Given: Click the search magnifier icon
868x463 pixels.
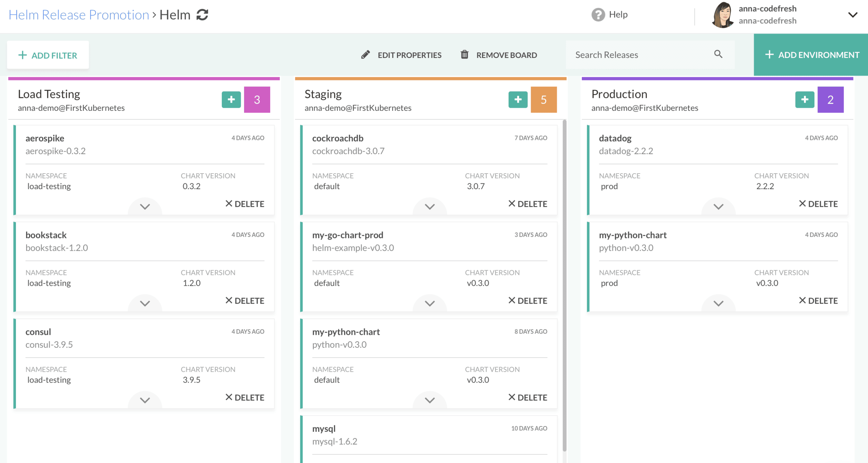Looking at the screenshot, I should pos(718,54).
